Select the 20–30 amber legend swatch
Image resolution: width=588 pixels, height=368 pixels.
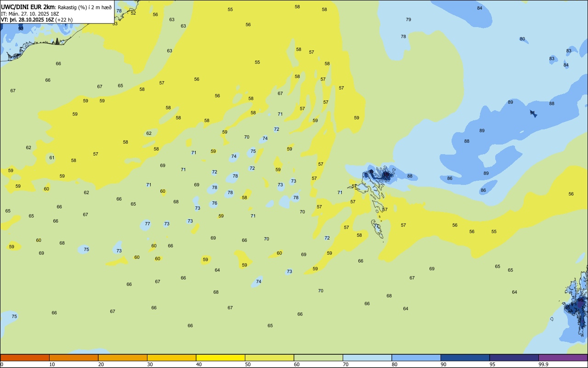(123, 357)
